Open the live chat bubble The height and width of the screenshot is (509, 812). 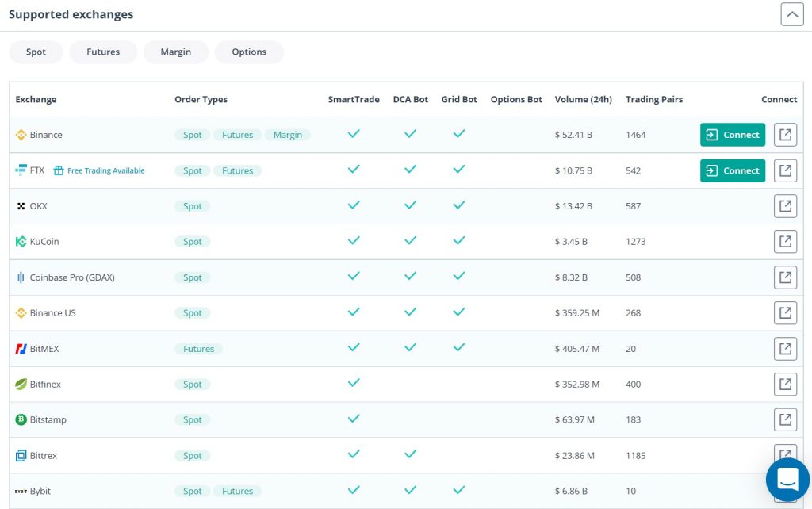[787, 479]
